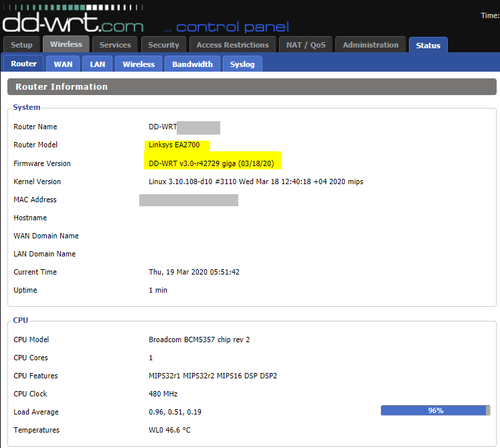Click the Router Name value DD-WRT
Image resolution: width=500 pixels, height=448 pixels.
tap(163, 127)
